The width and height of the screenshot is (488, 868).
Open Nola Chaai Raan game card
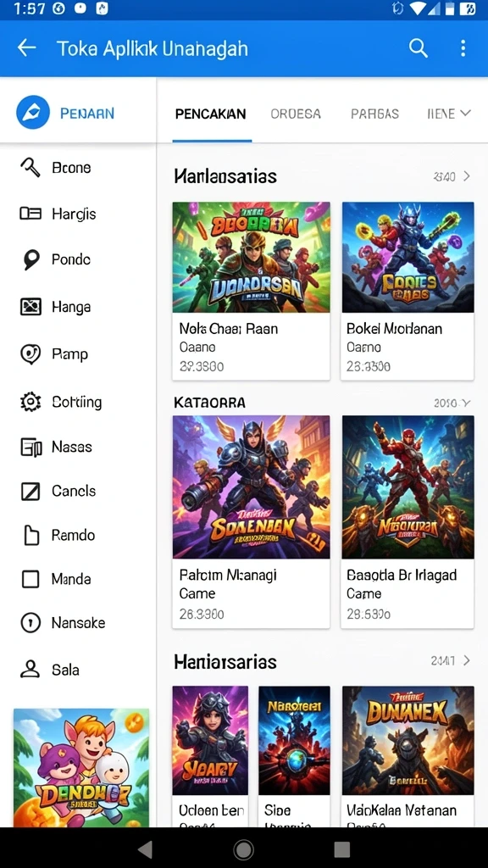(251, 292)
